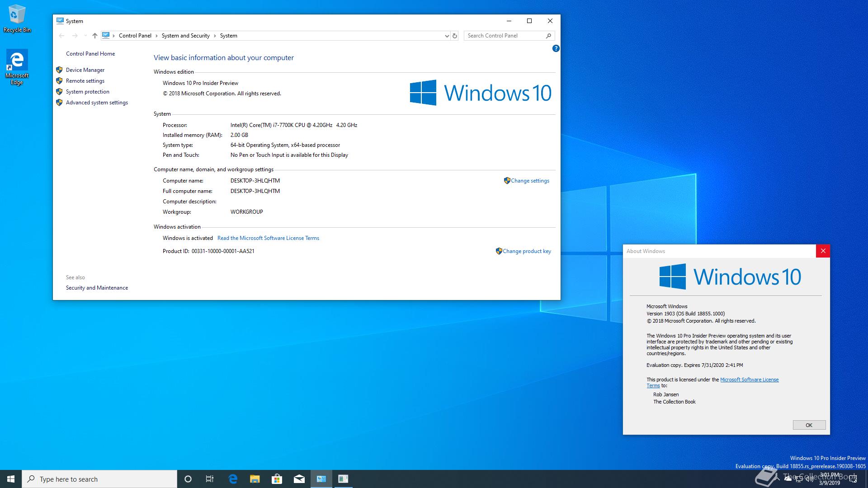
Task: Open System protection link
Action: point(88,92)
